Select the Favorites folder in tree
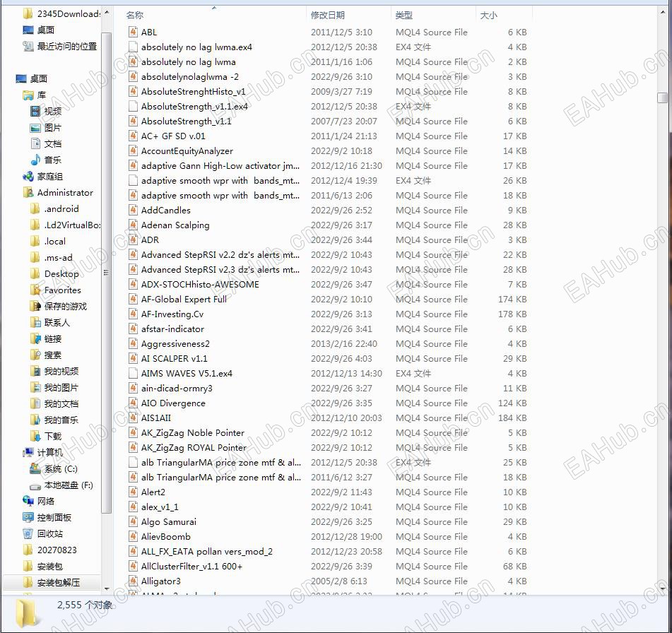The image size is (672, 633). click(56, 290)
